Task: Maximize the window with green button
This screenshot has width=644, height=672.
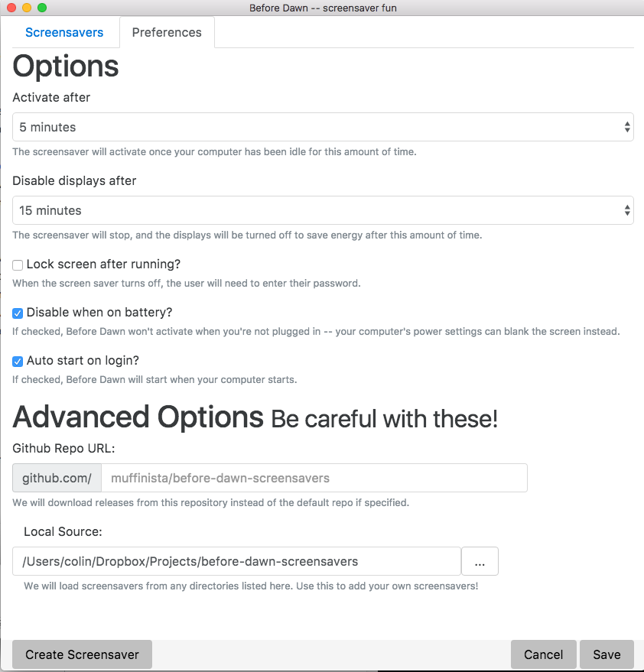Action: pyautogui.click(x=41, y=8)
